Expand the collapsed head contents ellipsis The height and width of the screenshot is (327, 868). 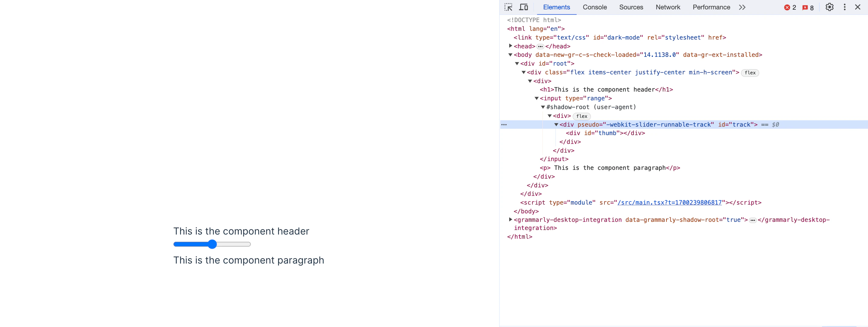coord(540,47)
